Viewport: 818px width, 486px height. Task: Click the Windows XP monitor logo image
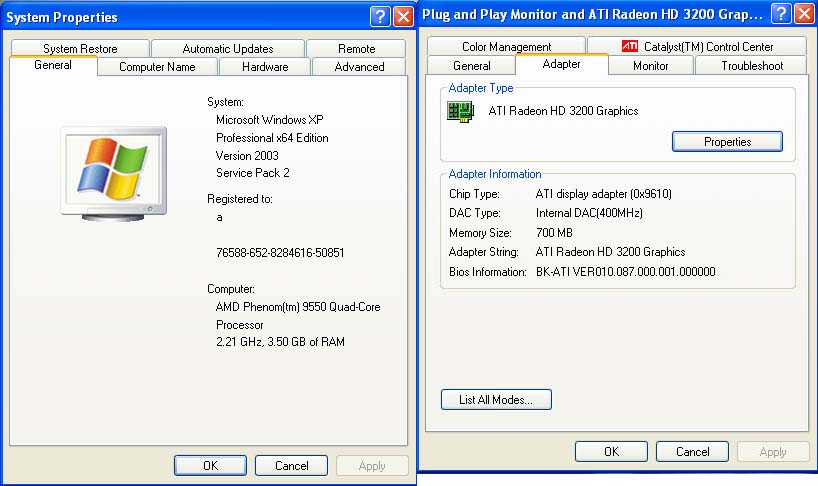click(114, 174)
